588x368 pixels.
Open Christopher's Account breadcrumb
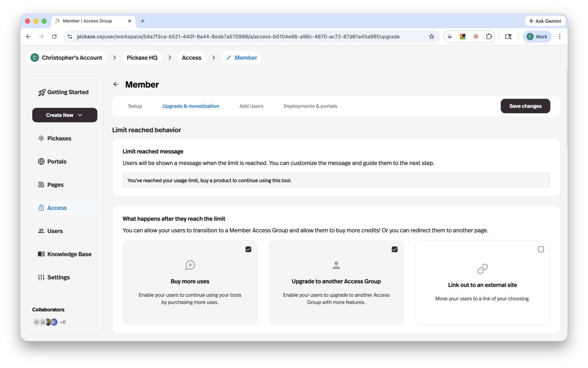point(67,58)
